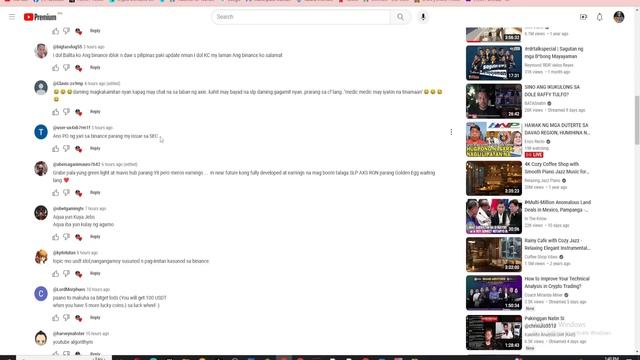Screen dimensions: 640x360
Task: Reply to 'Aqua yun Kuya Jebs' comment
Action: [x=95, y=236]
